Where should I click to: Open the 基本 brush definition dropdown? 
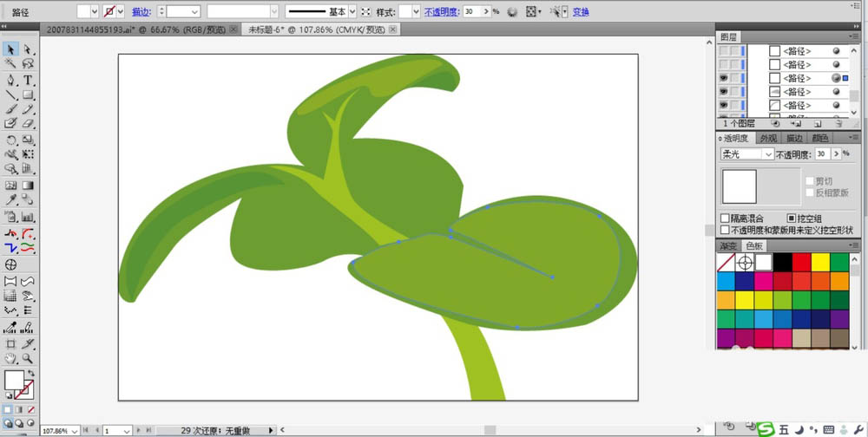(352, 11)
